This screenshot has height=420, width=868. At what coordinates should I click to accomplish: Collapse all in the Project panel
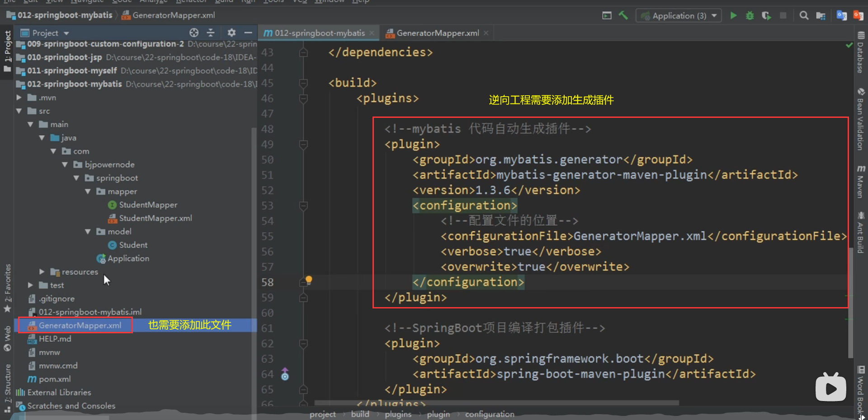[x=211, y=33]
